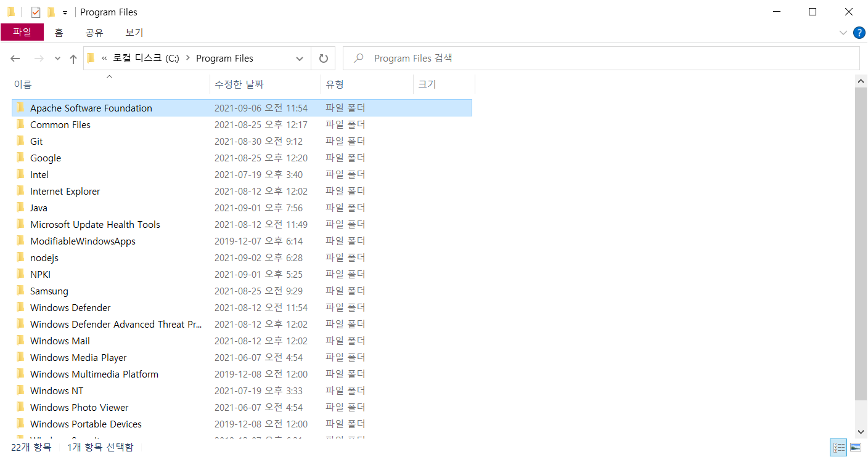The height and width of the screenshot is (457, 868).
Task: Select the Git folder icon
Action: click(20, 141)
